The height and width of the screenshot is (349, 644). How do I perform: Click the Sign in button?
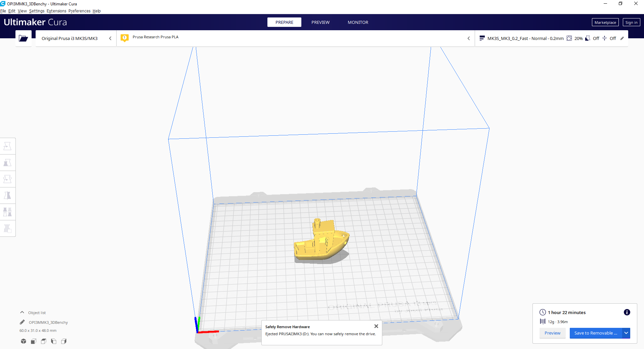click(631, 23)
